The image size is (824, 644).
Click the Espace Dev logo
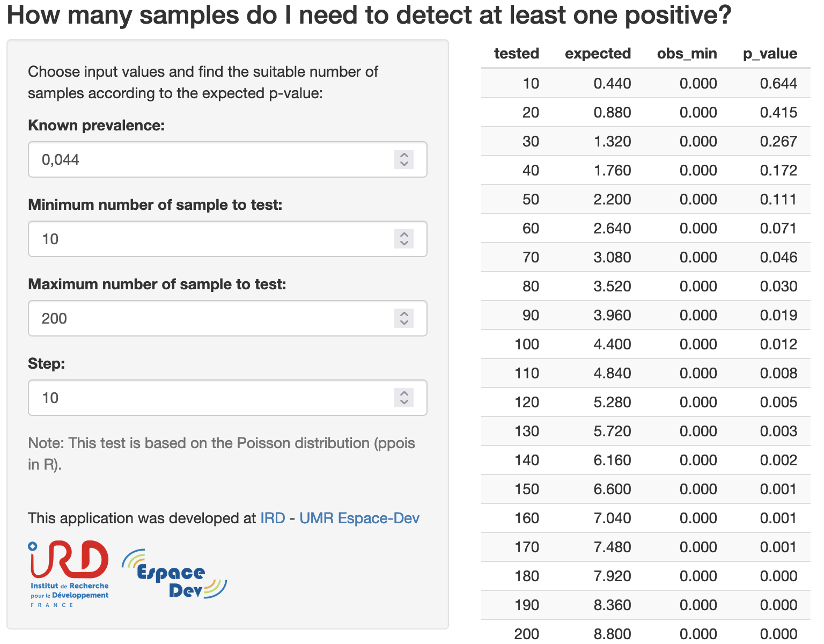174,574
